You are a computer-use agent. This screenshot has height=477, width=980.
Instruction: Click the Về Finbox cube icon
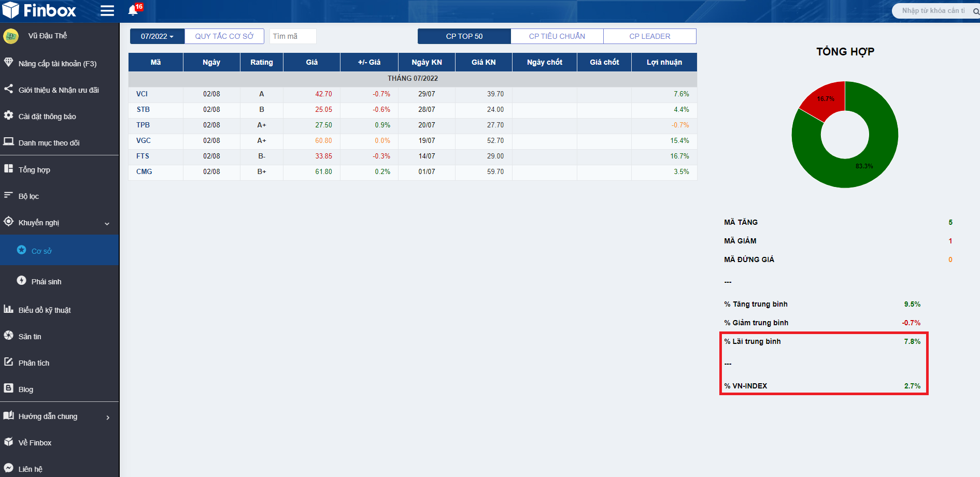coord(8,441)
